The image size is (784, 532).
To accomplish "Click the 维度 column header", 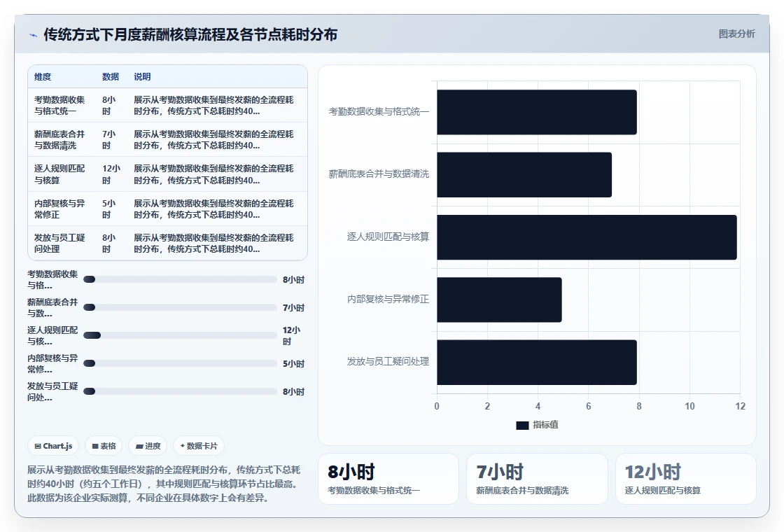I will 43,76.
